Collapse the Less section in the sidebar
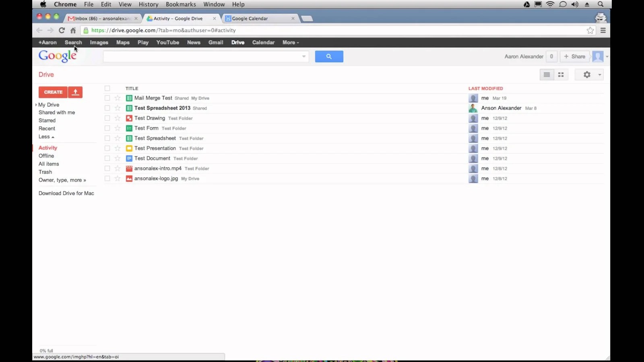The height and width of the screenshot is (362, 644). pos(46,136)
